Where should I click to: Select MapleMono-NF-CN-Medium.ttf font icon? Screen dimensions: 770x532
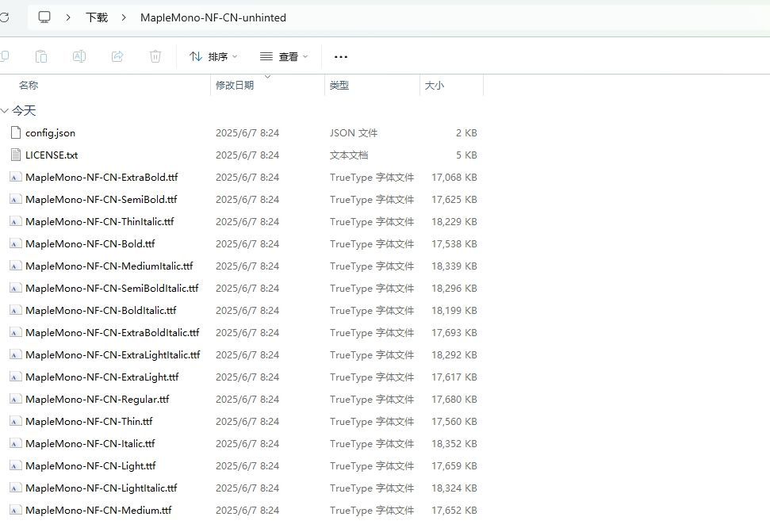coord(16,511)
